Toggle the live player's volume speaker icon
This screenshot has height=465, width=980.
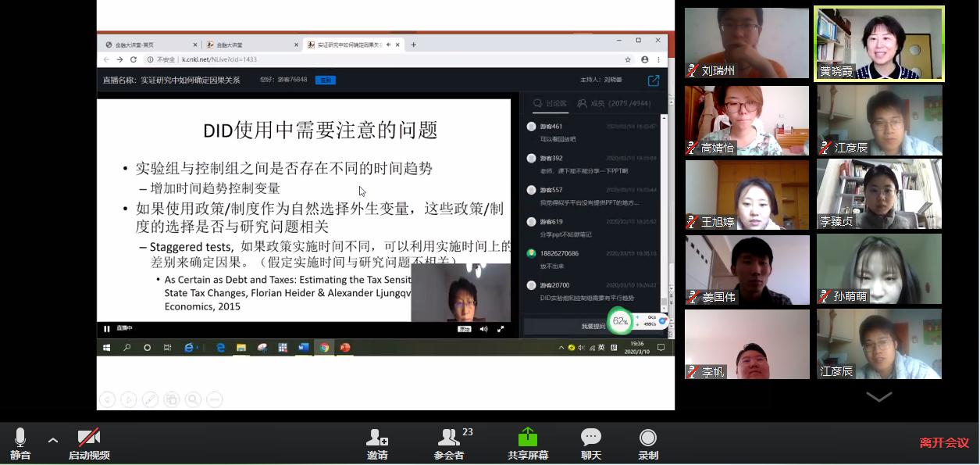[483, 329]
